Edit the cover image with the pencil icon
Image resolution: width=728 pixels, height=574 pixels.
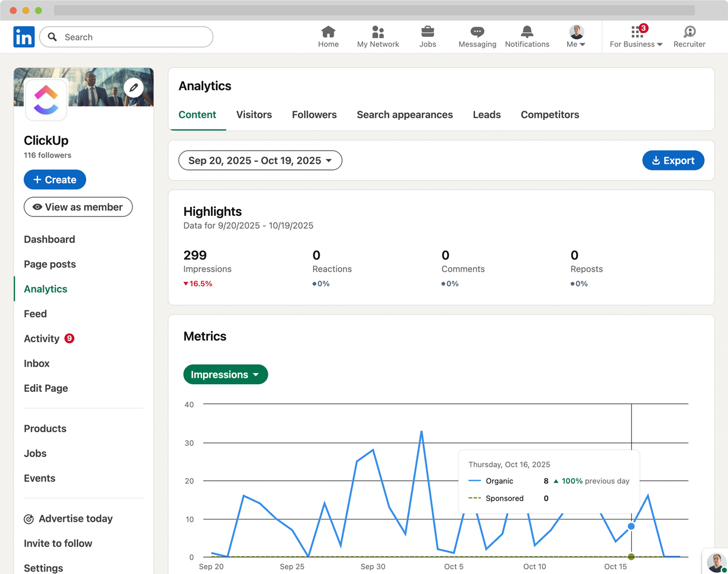[x=134, y=88]
